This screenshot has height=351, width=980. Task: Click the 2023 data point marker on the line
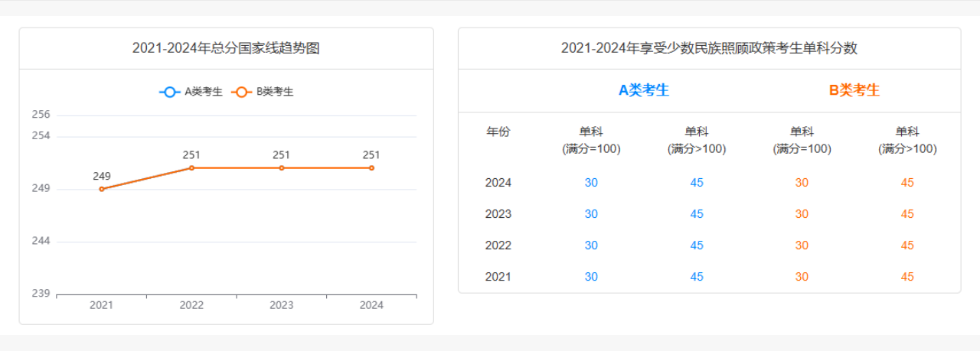tap(282, 167)
